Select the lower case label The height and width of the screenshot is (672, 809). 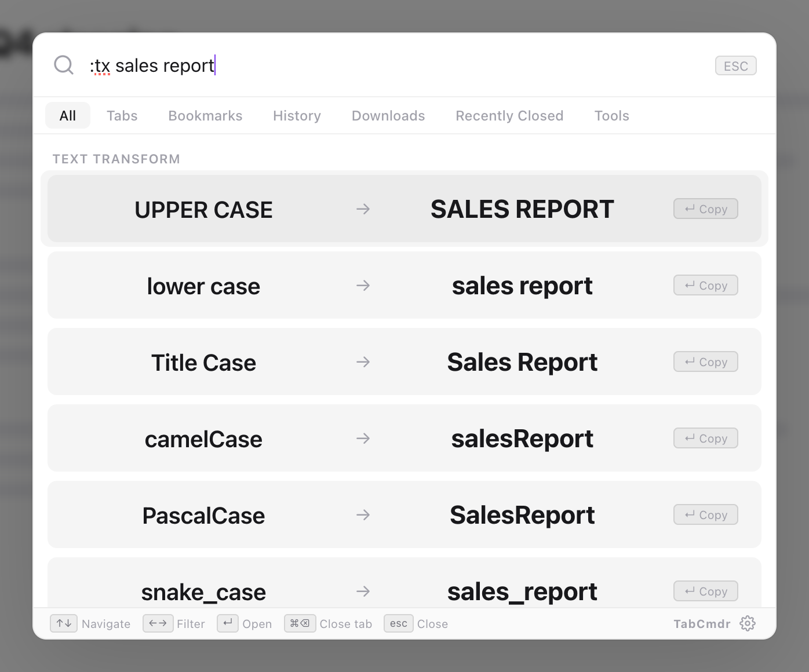point(203,286)
